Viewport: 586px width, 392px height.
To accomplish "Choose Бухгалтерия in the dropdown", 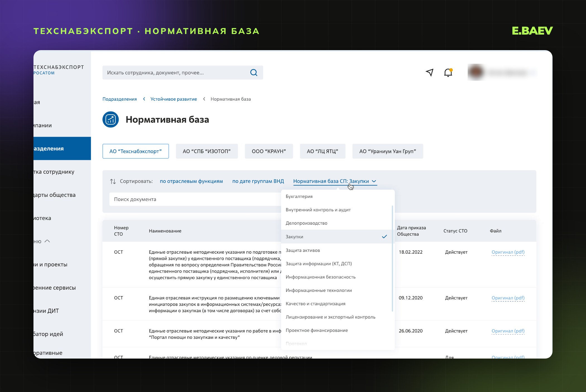I will (338, 197).
